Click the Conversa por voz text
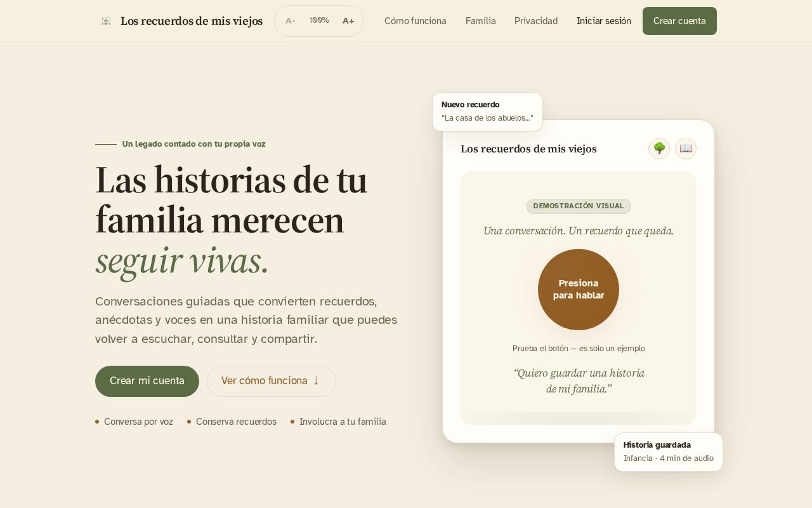 [x=138, y=422]
